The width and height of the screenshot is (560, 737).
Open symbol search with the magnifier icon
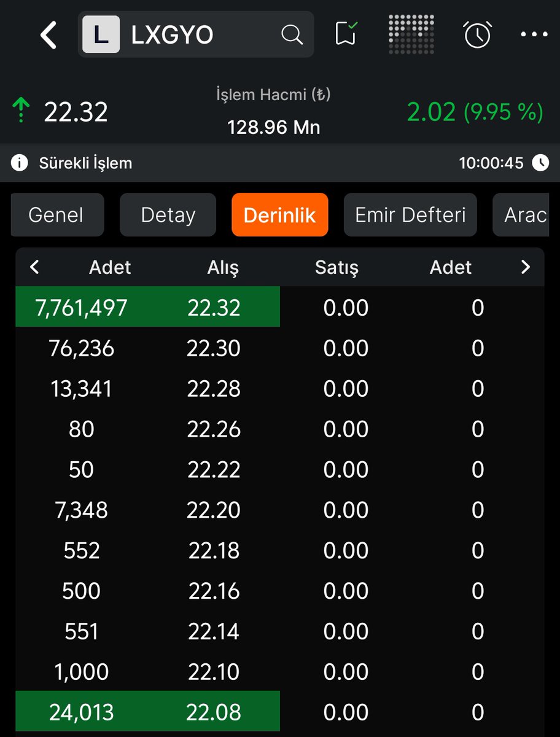(x=292, y=35)
